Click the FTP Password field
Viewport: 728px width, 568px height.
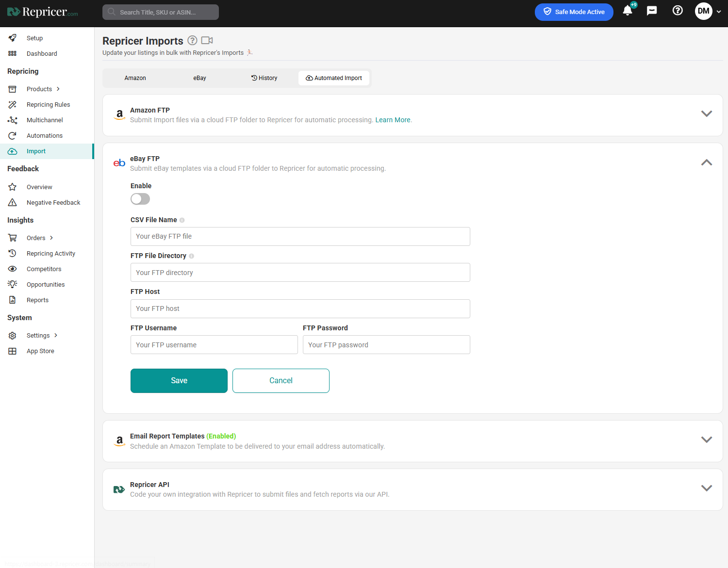coord(386,345)
